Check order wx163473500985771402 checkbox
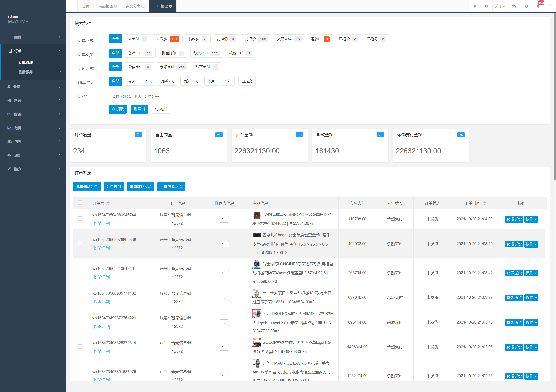Viewport: 556px width, 392px height. pos(80,297)
